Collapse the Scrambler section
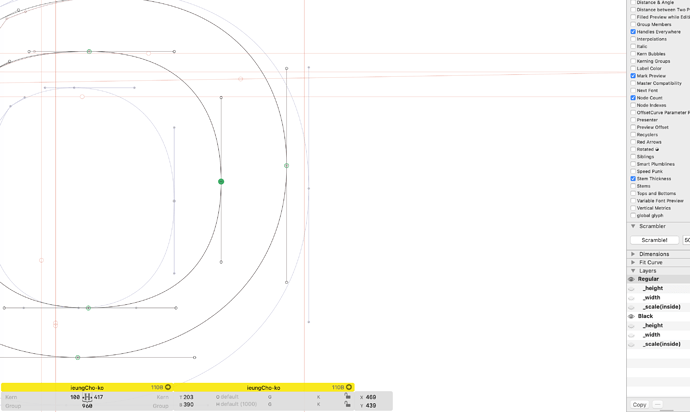690x412 pixels. 633,226
